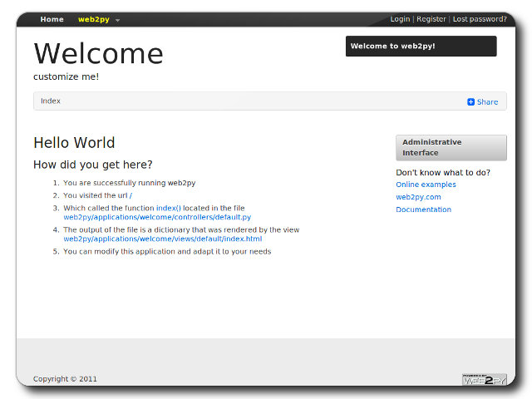Click the Login link
The height and width of the screenshot is (399, 532).
coord(400,19)
